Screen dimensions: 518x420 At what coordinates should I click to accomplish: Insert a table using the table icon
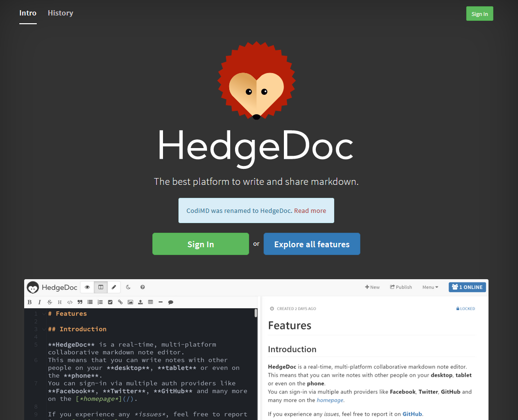150,302
